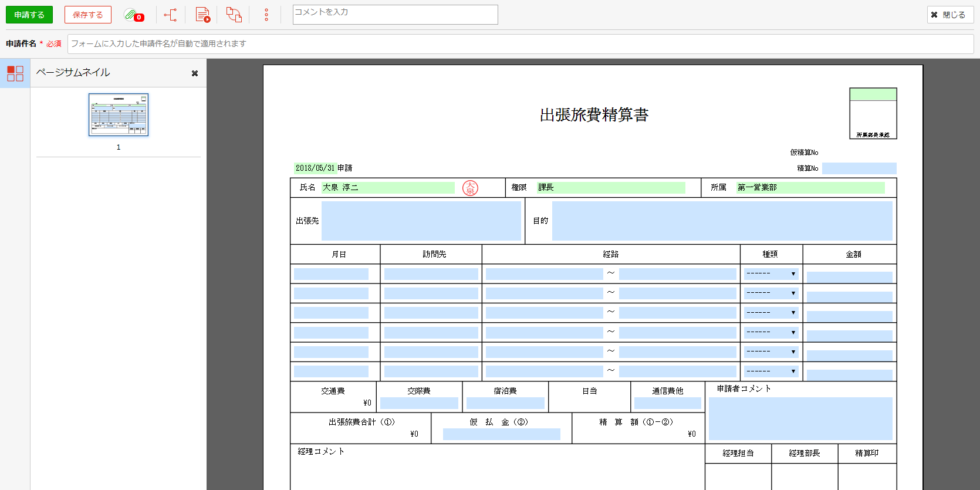Click the copy documents icon

pyautogui.click(x=234, y=15)
